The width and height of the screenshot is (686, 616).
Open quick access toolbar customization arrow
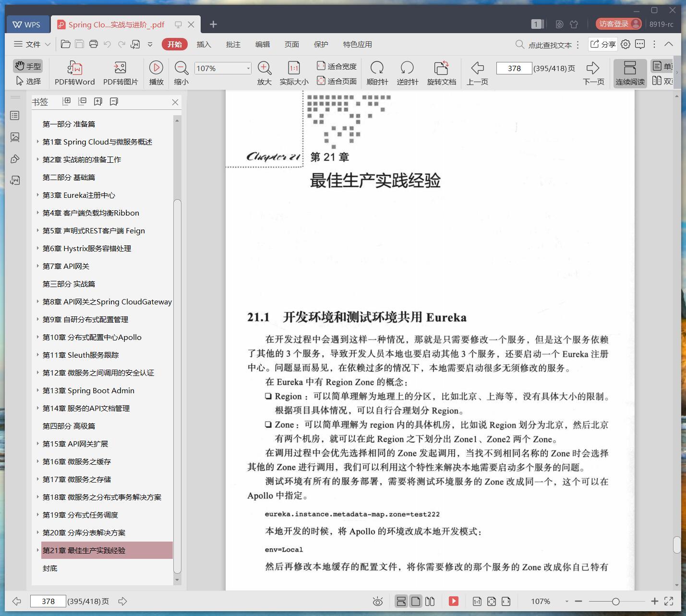(x=150, y=44)
